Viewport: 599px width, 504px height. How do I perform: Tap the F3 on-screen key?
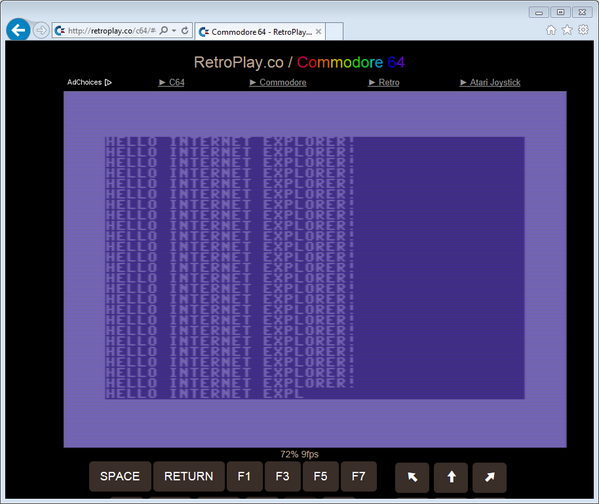coord(282,476)
